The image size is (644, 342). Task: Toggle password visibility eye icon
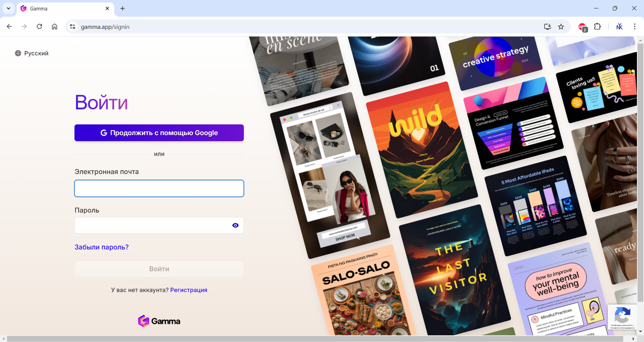(235, 225)
